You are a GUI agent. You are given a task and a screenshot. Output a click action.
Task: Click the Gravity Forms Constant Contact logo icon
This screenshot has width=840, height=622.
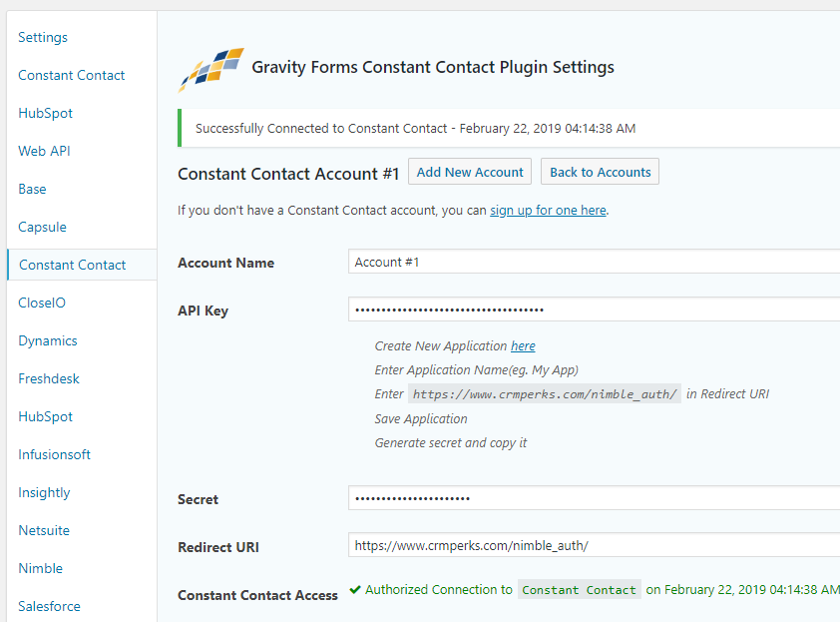click(x=210, y=69)
